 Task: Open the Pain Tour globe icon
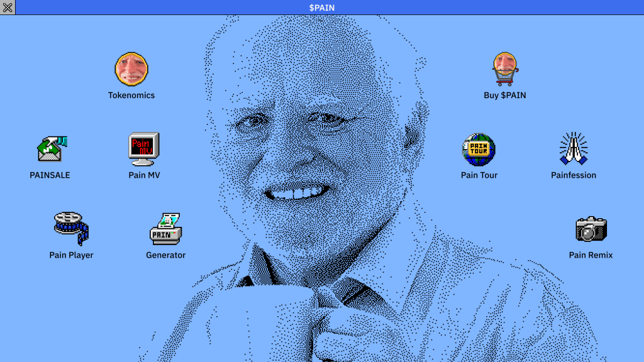click(479, 149)
